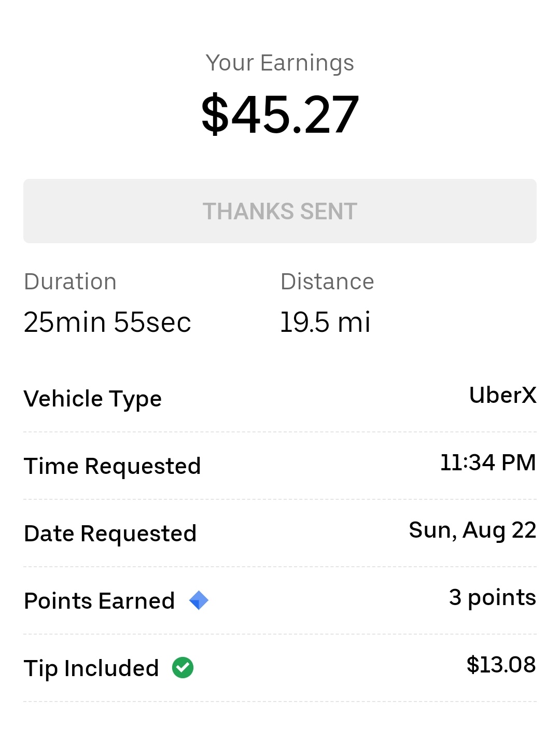Select the Date Requested label
Image resolution: width=560 pixels, height=729 pixels.
110,533
